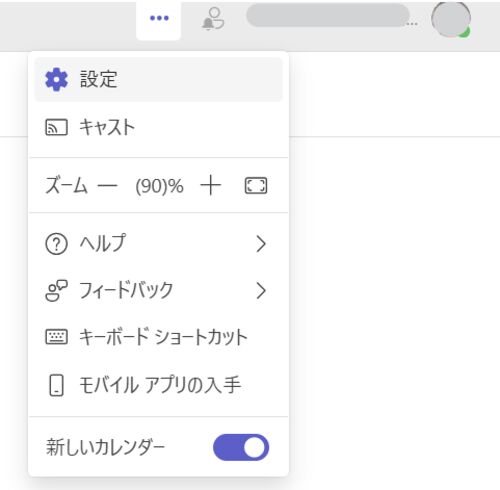This screenshot has height=490, width=500.
Task: Click the profile avatar picture
Action: pos(451,19)
